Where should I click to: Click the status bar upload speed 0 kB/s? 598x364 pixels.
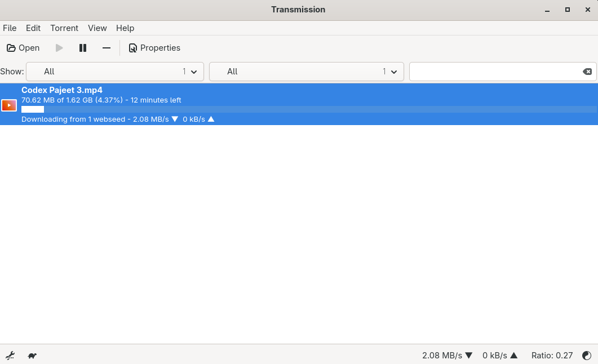coord(500,356)
